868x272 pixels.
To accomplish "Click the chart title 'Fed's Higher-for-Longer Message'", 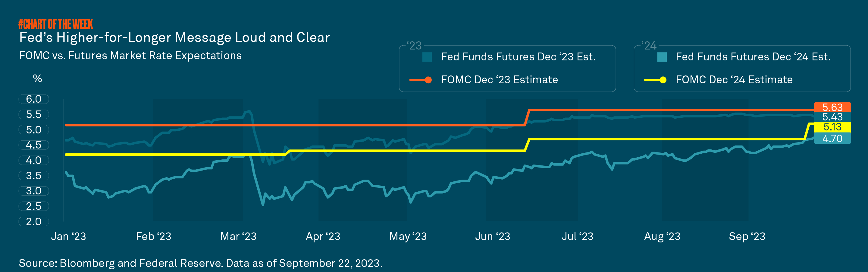I will pos(174,37).
